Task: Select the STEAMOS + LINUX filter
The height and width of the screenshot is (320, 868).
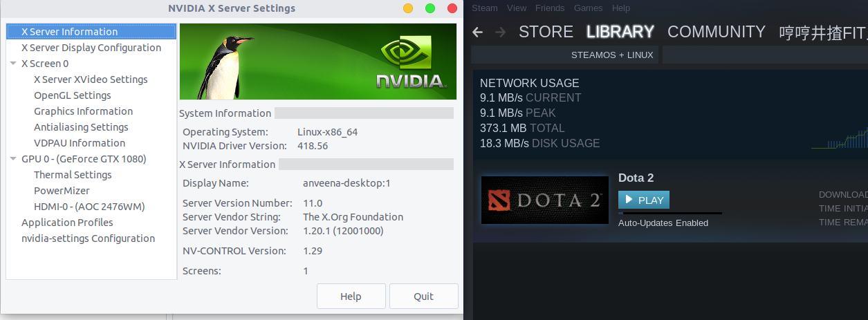Action: [612, 55]
